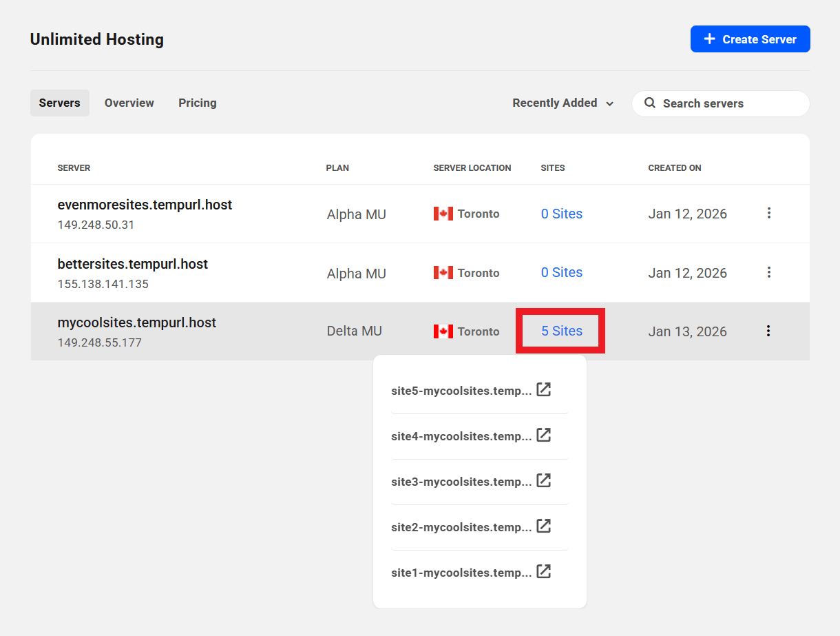Click the IP address 149.248.50.31
This screenshot has height=636, width=840.
coord(96,225)
